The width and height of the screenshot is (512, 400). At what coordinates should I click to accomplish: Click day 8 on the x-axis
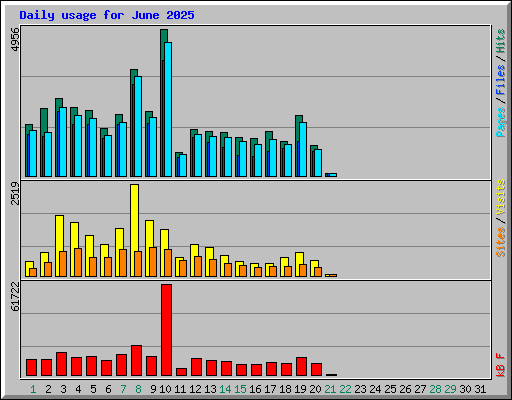138,389
